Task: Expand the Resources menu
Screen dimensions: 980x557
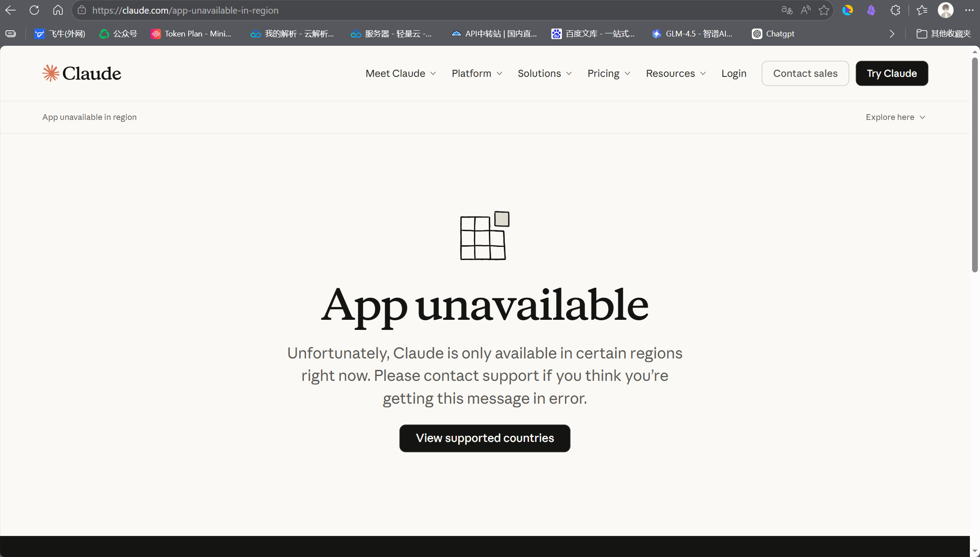Action: pos(676,73)
